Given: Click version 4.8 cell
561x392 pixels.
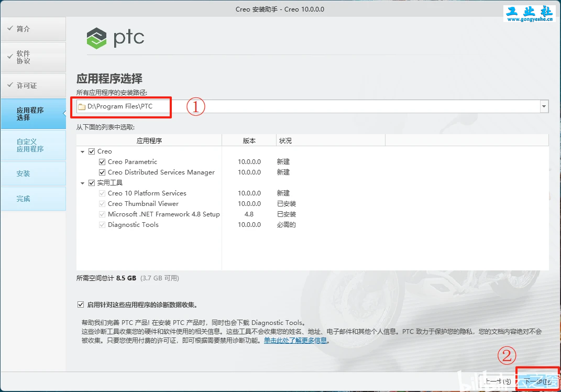Looking at the screenshot, I should point(249,214).
